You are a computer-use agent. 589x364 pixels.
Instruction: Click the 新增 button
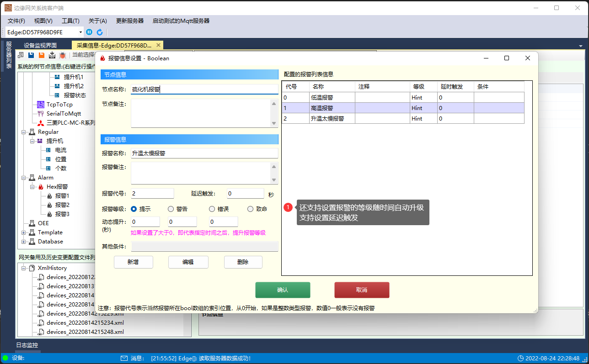pos(133,262)
